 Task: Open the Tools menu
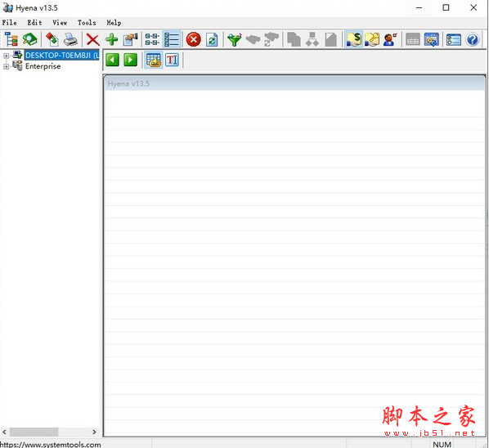click(x=87, y=22)
